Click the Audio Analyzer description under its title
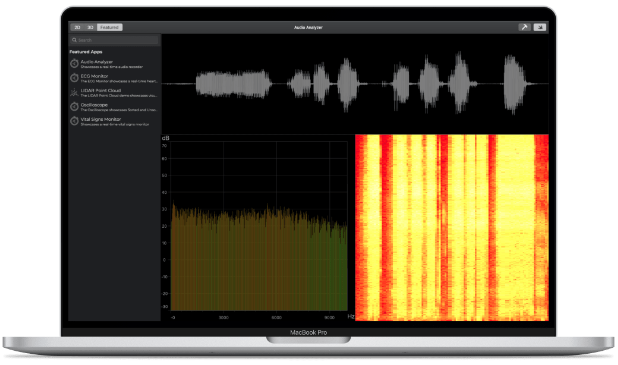618x365 pixels. pos(112,67)
